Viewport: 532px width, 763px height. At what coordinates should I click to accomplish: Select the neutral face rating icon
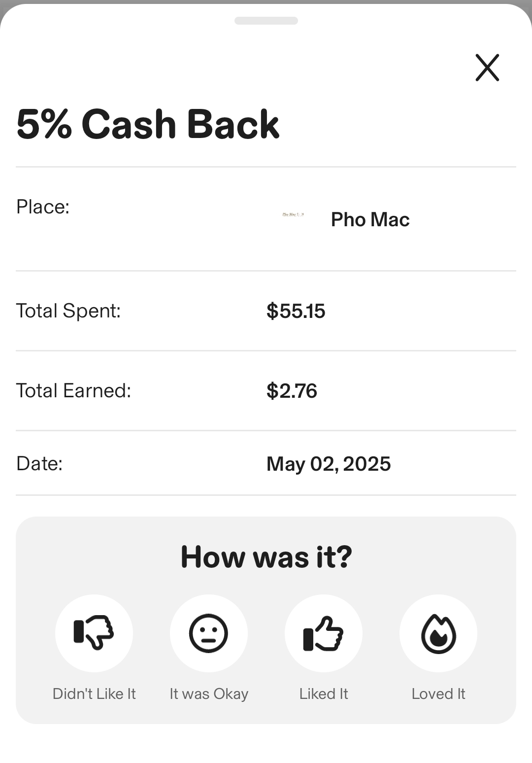209,633
